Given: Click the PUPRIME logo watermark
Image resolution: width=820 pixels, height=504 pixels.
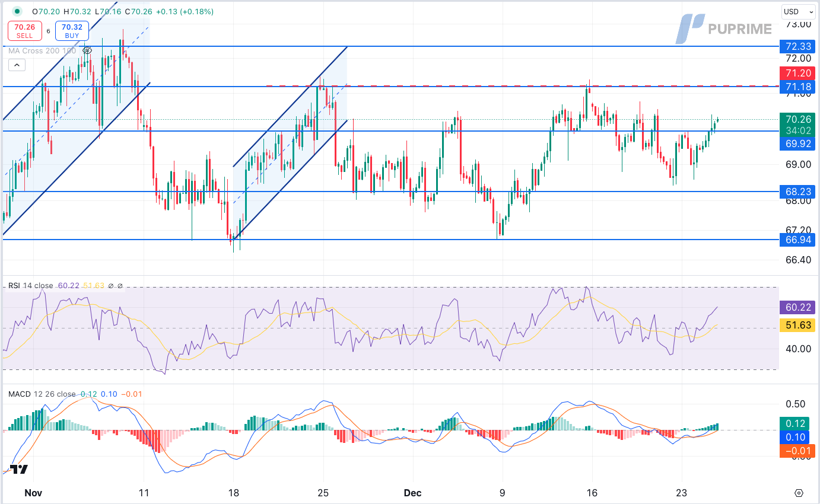Looking at the screenshot, I should point(724,28).
